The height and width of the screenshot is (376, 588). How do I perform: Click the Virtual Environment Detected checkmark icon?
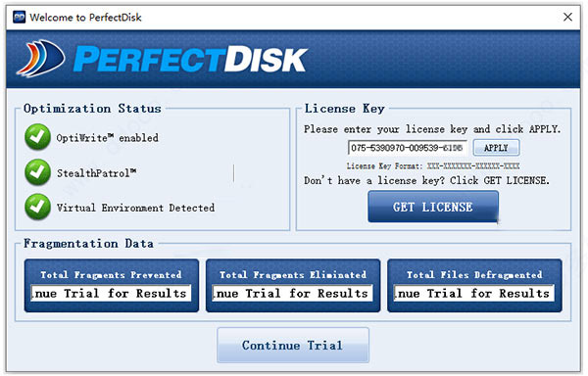(x=37, y=207)
